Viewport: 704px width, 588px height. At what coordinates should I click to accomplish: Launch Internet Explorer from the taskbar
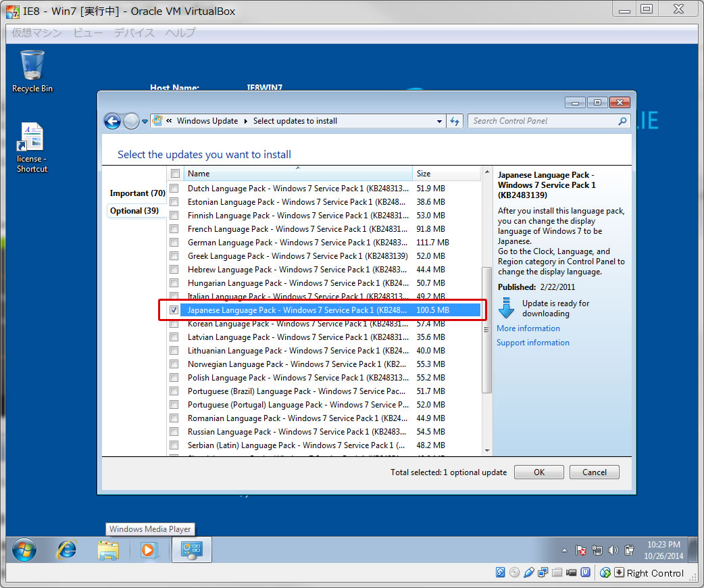click(x=67, y=549)
